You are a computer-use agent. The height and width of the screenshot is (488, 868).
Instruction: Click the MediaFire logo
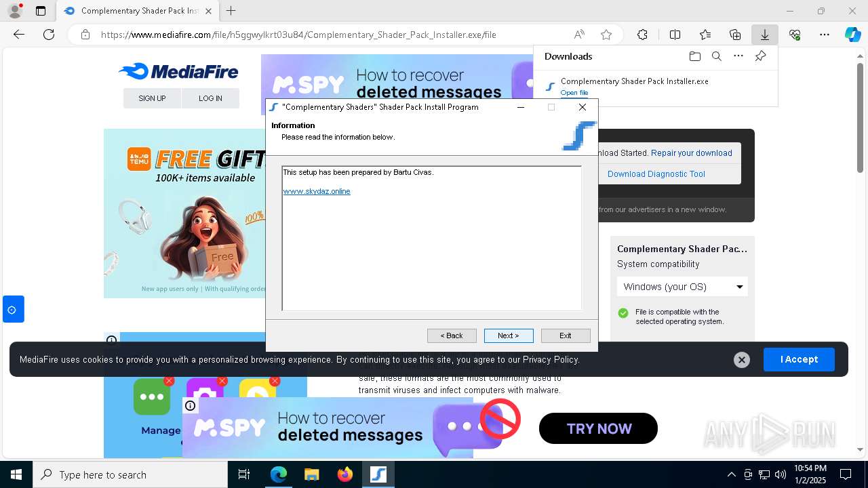coord(178,71)
